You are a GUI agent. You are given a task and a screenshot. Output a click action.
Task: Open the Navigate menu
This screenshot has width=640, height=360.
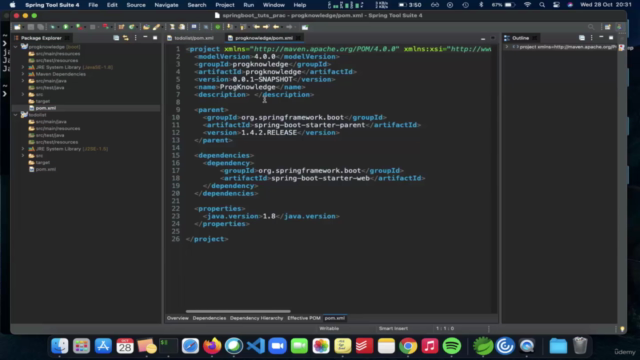coord(166,5)
